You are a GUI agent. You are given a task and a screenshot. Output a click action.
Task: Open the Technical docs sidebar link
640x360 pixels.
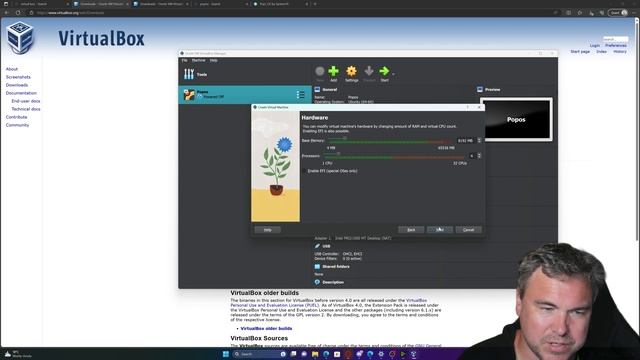click(26, 109)
